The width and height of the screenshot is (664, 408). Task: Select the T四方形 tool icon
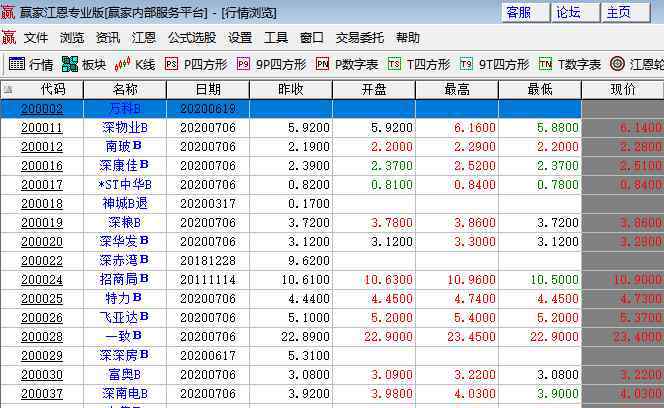click(x=394, y=64)
